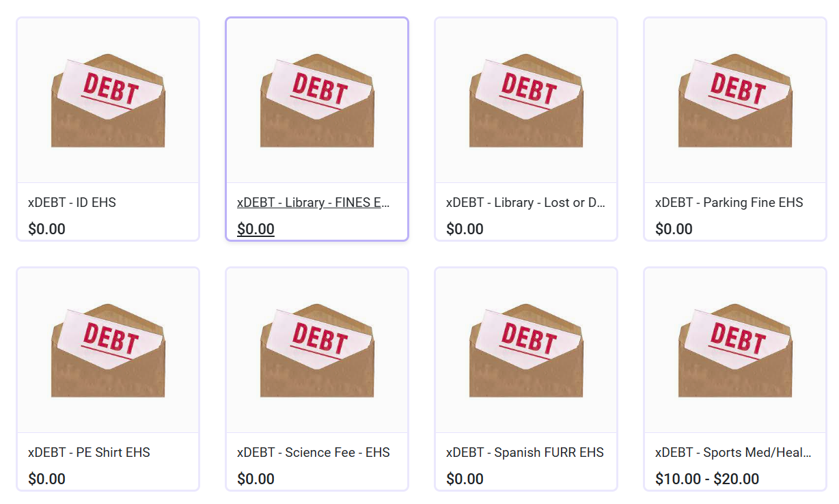Click the $0.00 price under Library FINES
This screenshot has width=839, height=504.
(256, 229)
